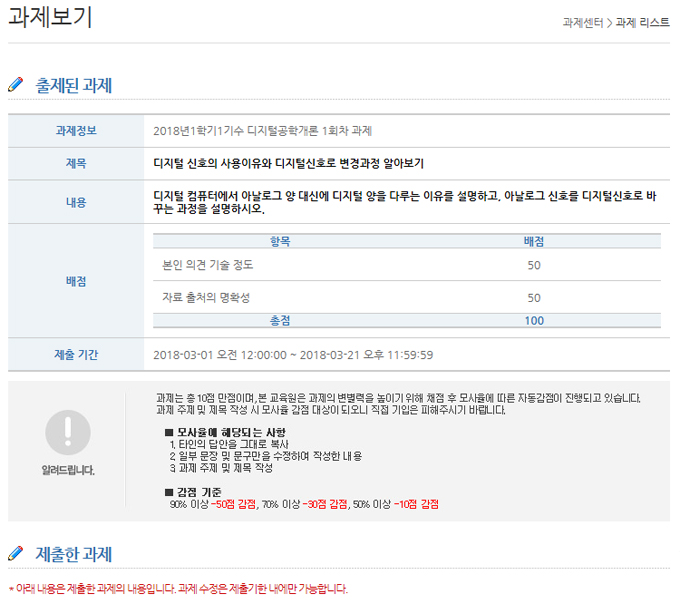The width and height of the screenshot is (680, 600).
Task: Go to 과제 리스트 breadcrumb link
Action: click(642, 22)
